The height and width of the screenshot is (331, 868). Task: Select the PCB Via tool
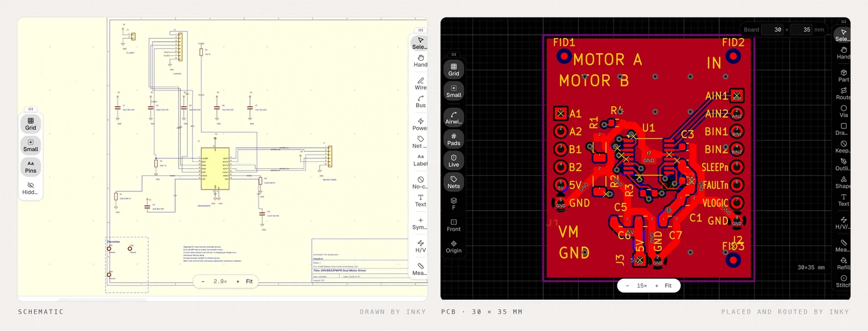click(843, 112)
